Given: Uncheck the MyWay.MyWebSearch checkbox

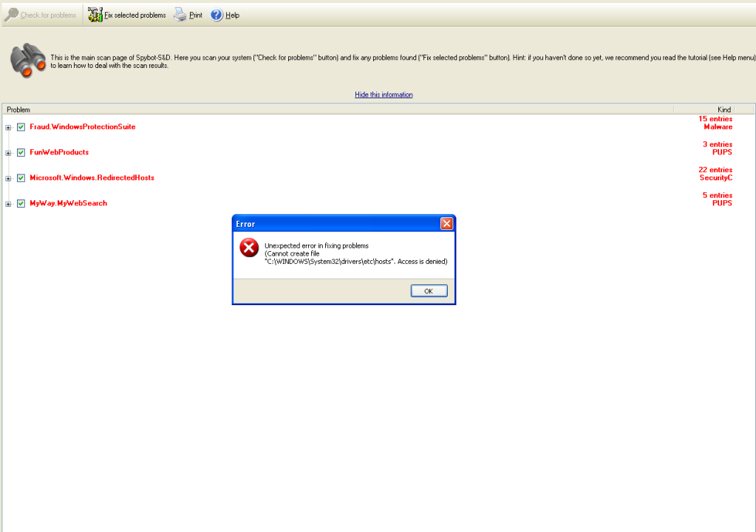Looking at the screenshot, I should point(21,204).
